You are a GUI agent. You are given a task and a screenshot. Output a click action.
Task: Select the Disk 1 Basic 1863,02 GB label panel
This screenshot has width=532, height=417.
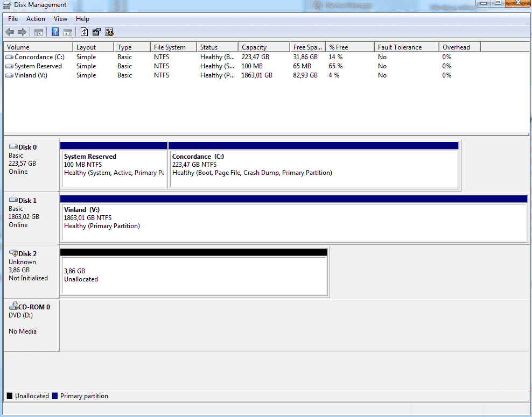click(x=31, y=218)
